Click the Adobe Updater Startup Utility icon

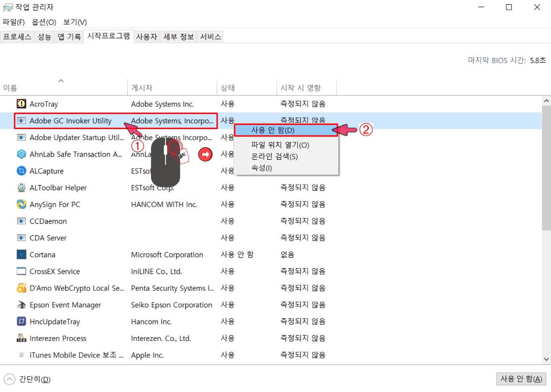click(21, 137)
